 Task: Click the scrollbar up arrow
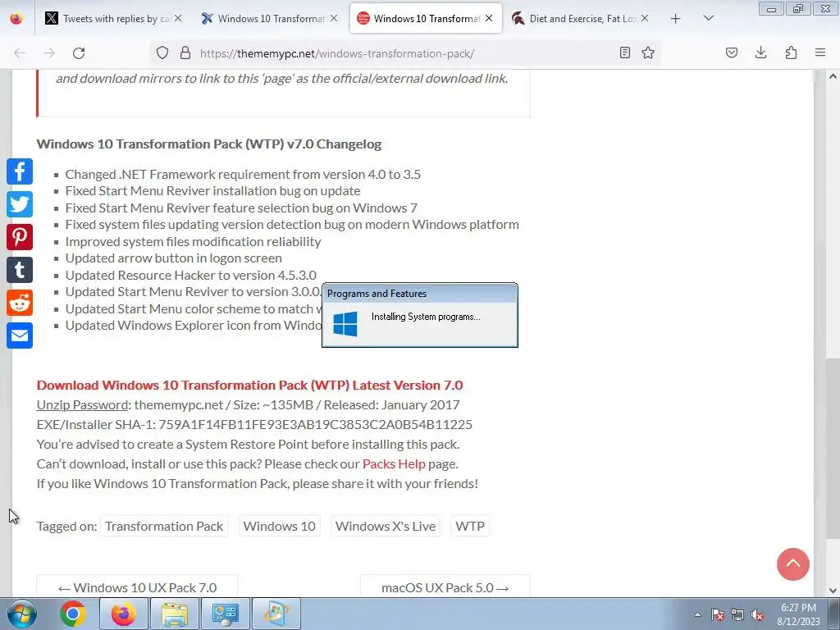tap(833, 76)
